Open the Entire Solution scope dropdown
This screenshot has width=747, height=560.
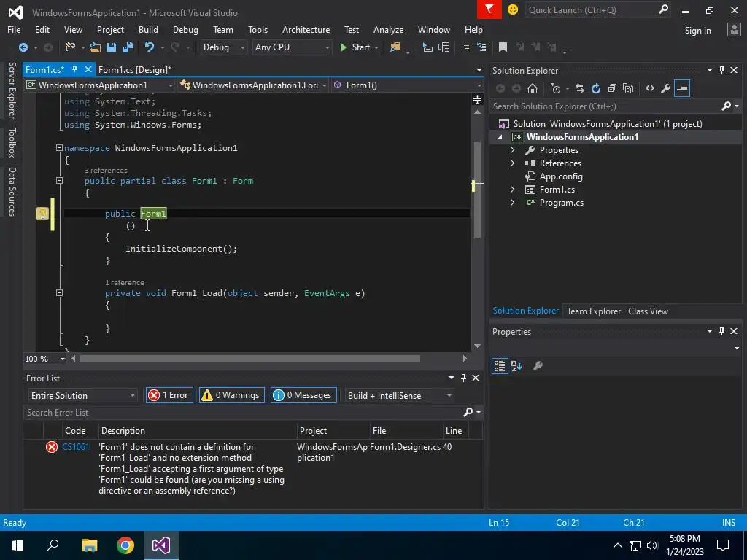82,396
